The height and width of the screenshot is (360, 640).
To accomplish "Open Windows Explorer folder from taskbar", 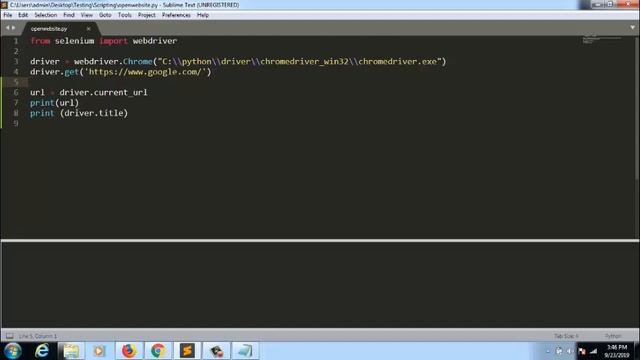I will click(x=71, y=351).
